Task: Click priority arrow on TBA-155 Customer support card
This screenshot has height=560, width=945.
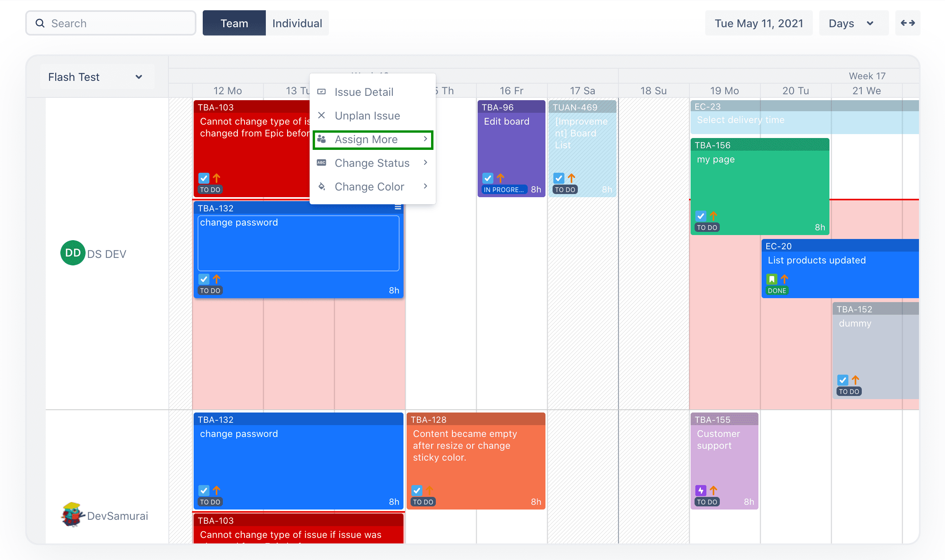Action: 713,491
